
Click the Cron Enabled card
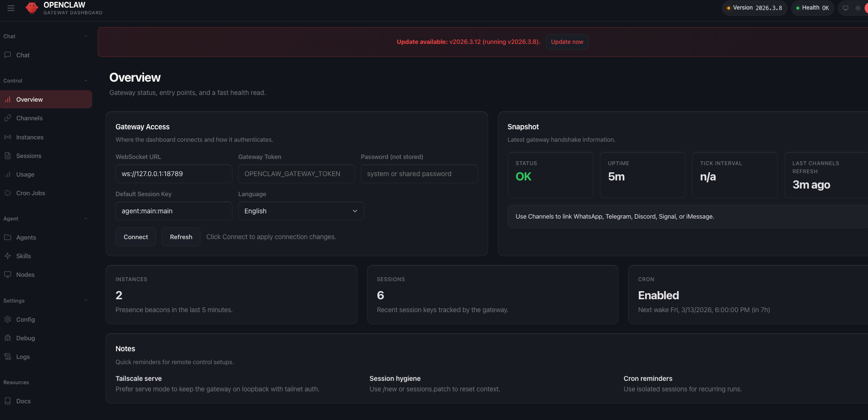[x=748, y=295]
